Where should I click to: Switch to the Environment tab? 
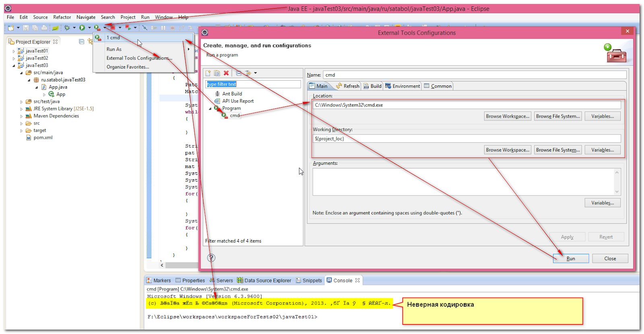[402, 86]
